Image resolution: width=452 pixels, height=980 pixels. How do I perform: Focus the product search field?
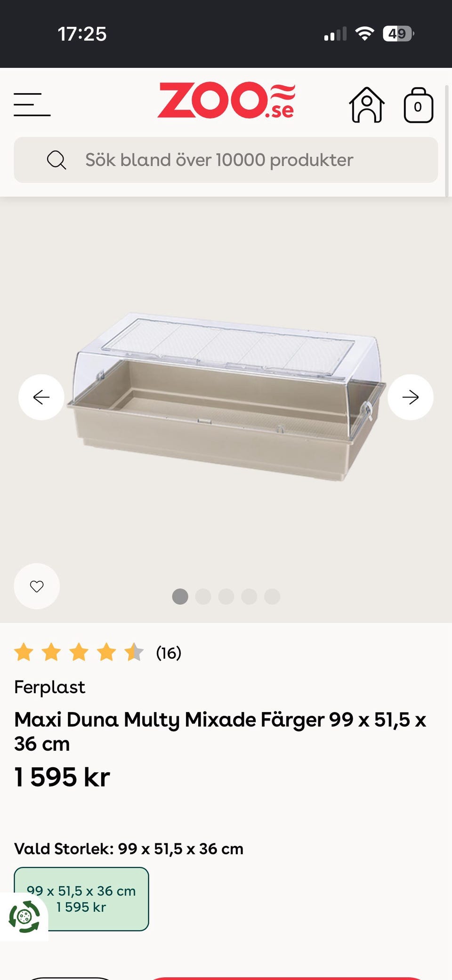[x=226, y=160]
